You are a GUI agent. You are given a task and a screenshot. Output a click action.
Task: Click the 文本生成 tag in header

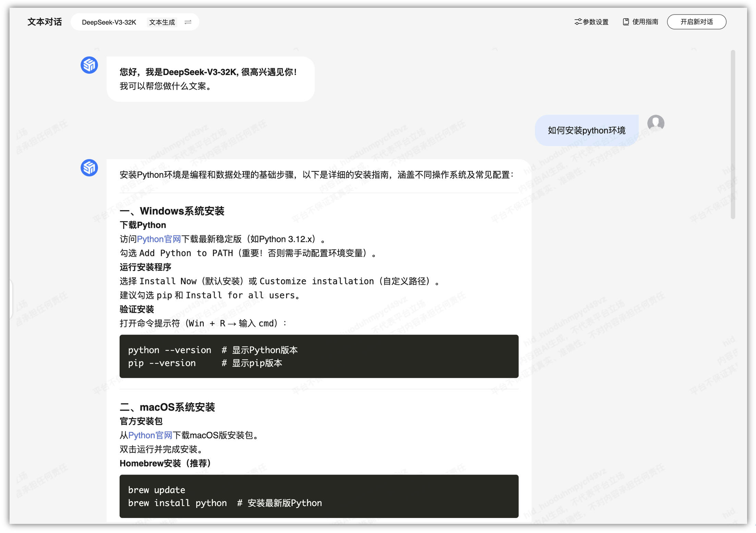pyautogui.click(x=162, y=22)
